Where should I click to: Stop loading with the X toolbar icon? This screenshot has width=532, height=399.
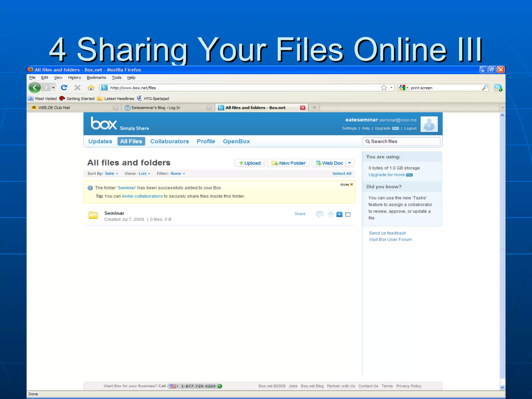(77, 88)
